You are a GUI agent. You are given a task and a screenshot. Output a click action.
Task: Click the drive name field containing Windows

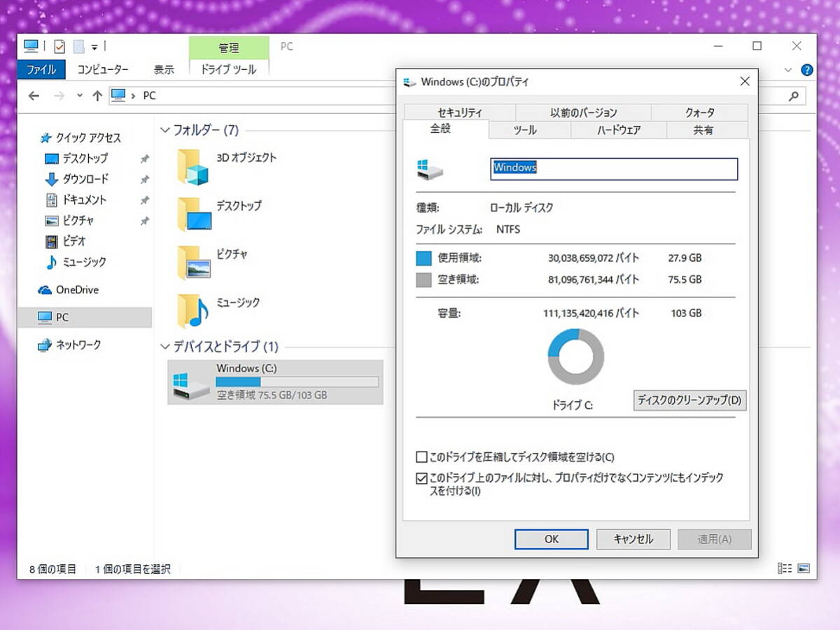click(x=614, y=168)
